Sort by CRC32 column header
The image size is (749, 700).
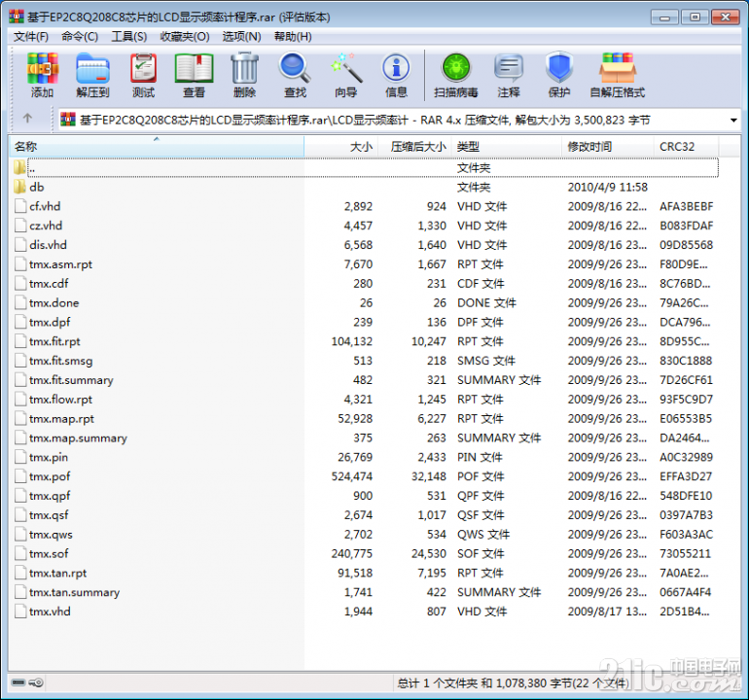(686, 147)
